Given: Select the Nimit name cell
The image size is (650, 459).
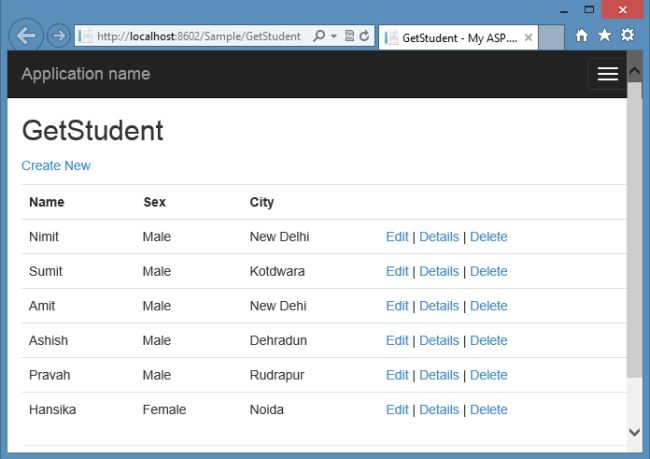Looking at the screenshot, I should pyautogui.click(x=44, y=237).
